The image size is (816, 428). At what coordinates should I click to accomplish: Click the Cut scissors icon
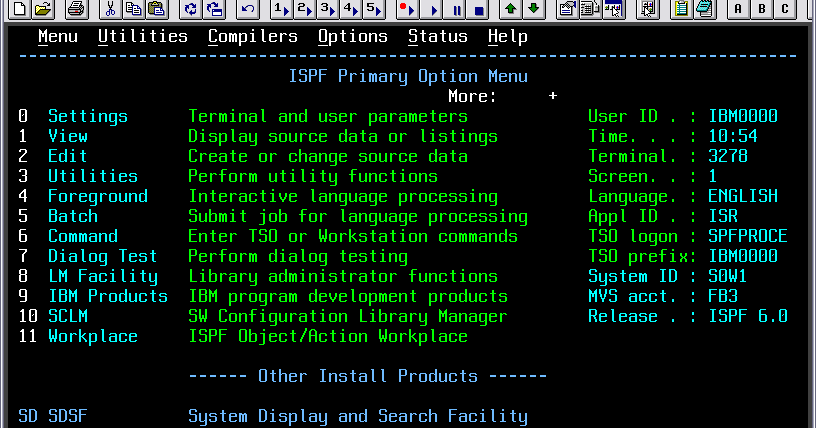[110, 8]
